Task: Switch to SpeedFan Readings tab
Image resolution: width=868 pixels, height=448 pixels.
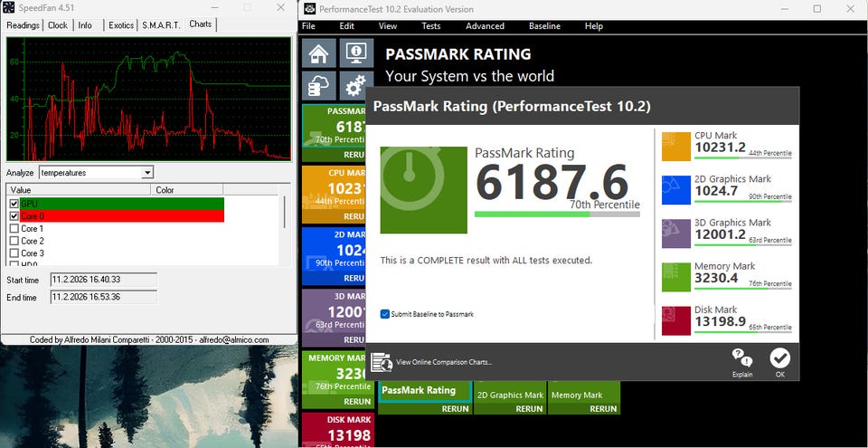Action: click(23, 25)
